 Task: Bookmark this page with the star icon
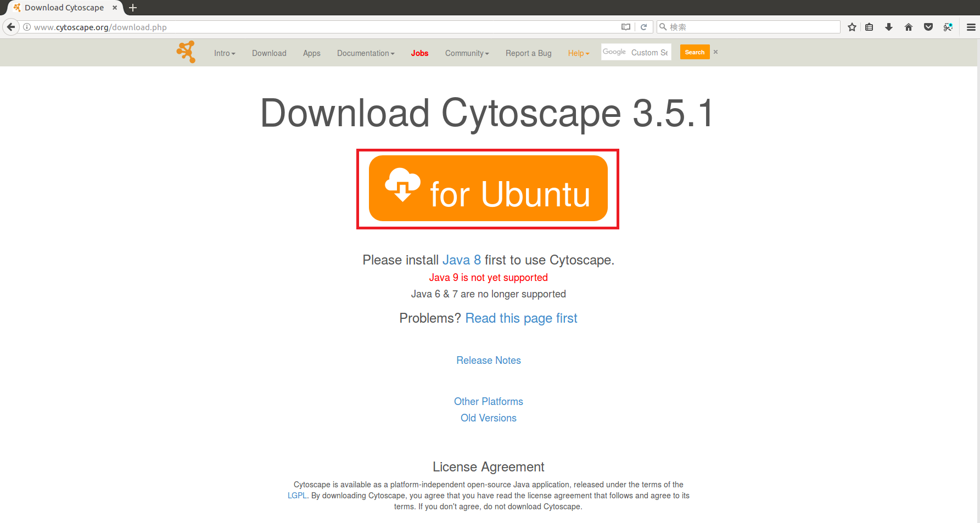[852, 27]
